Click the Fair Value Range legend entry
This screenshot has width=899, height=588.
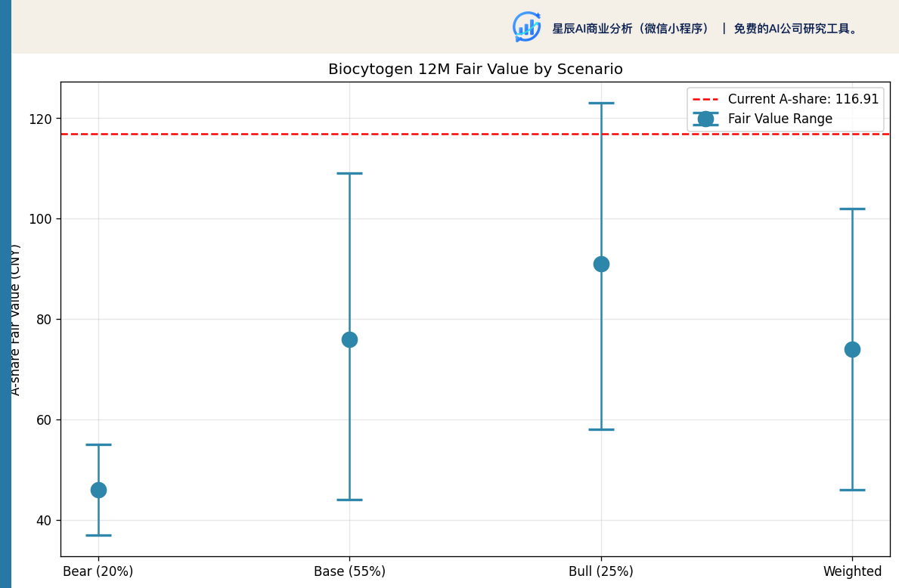(x=763, y=119)
